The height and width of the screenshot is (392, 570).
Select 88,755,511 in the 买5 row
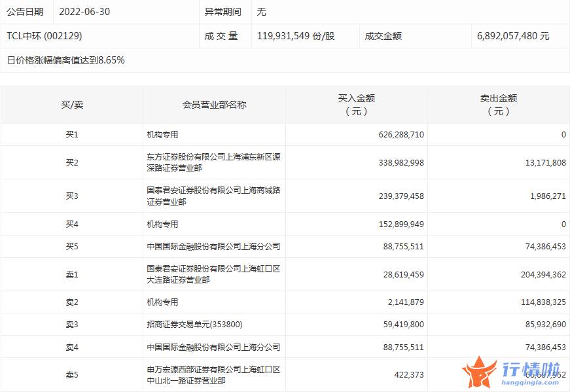404,246
